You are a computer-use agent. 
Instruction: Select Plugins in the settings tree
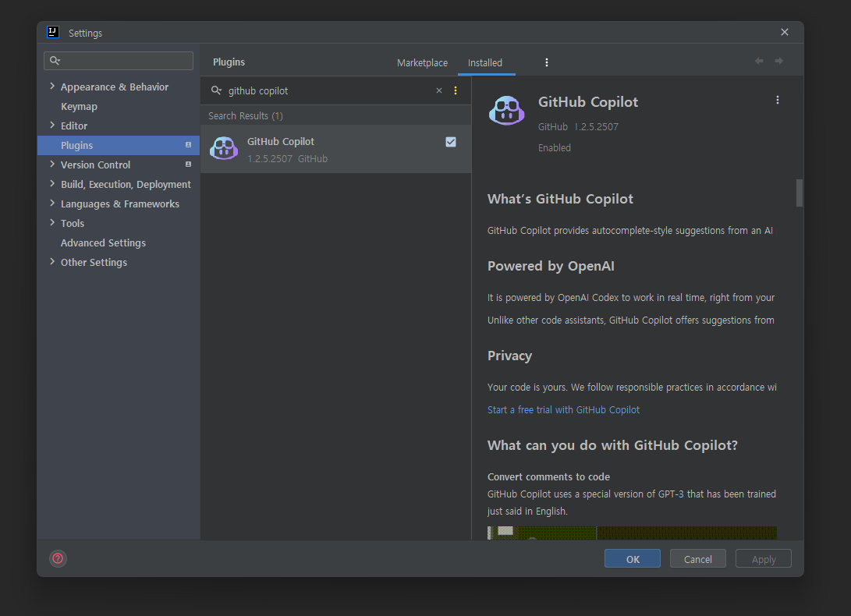[119, 146]
